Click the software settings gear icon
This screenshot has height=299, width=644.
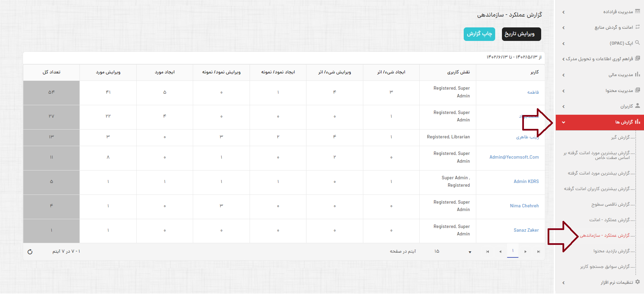[637, 282]
